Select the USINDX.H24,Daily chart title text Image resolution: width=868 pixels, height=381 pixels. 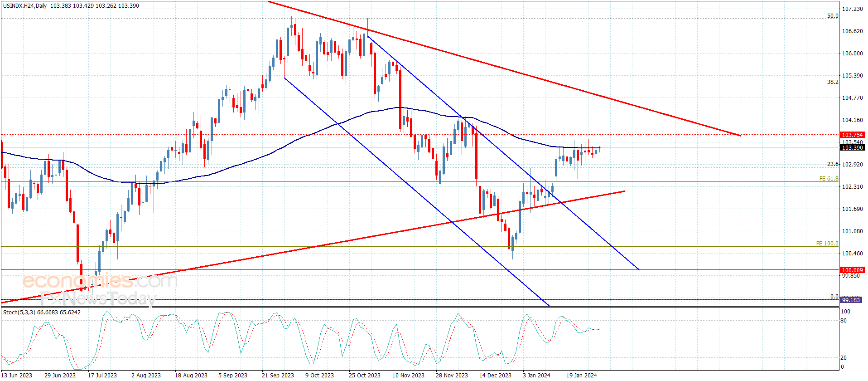25,6
